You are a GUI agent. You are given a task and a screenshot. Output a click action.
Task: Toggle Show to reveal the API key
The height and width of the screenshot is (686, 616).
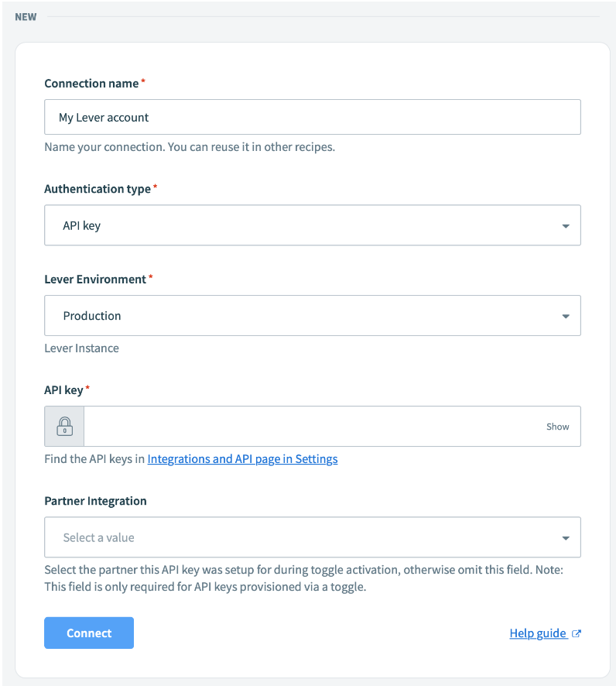click(x=557, y=427)
